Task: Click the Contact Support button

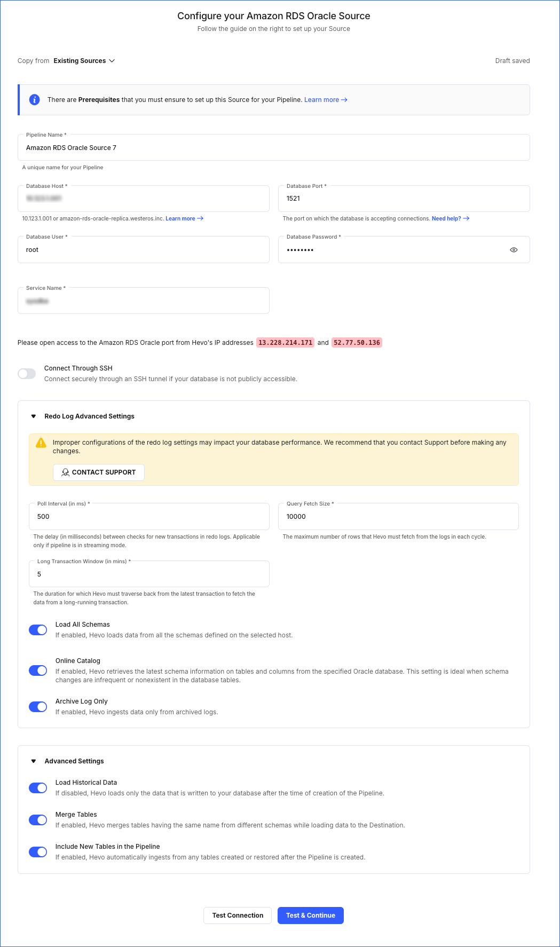Action: 99,472
